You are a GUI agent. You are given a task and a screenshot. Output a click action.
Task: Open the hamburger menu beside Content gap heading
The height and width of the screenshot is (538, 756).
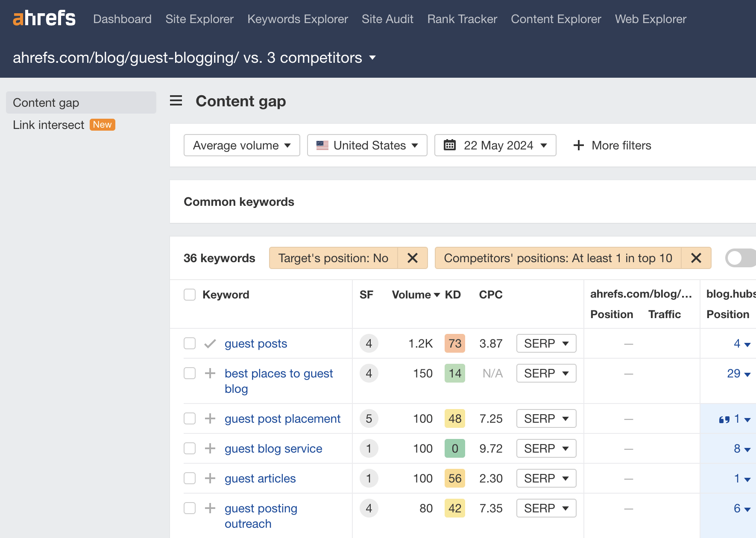(176, 101)
